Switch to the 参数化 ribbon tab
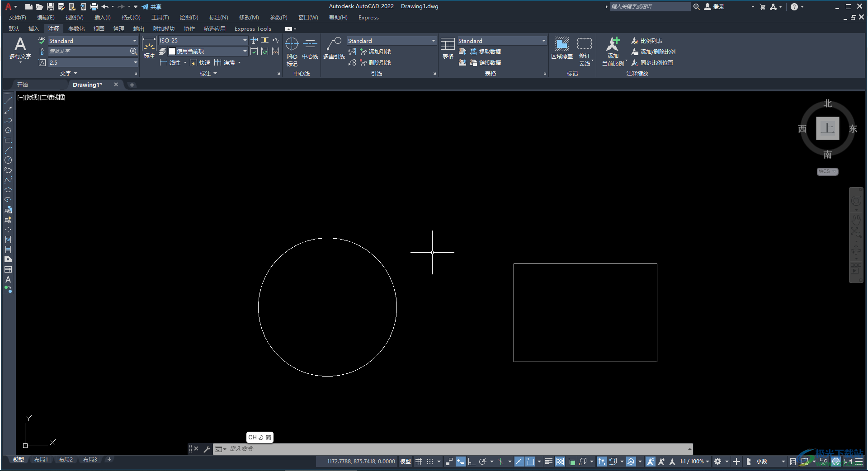Image resolution: width=868 pixels, height=471 pixels. click(76, 28)
